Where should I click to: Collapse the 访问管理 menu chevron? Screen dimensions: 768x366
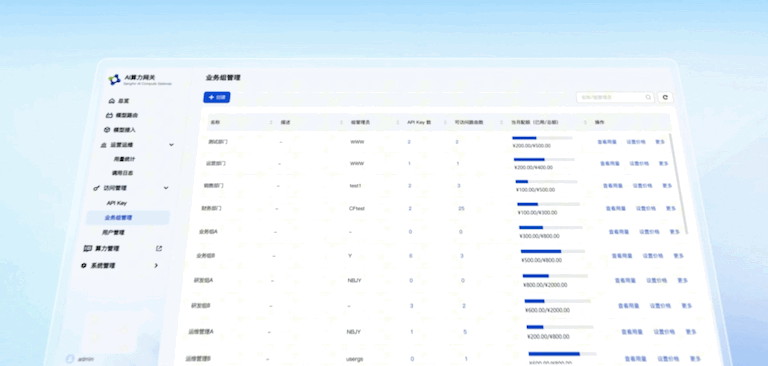coord(166,188)
